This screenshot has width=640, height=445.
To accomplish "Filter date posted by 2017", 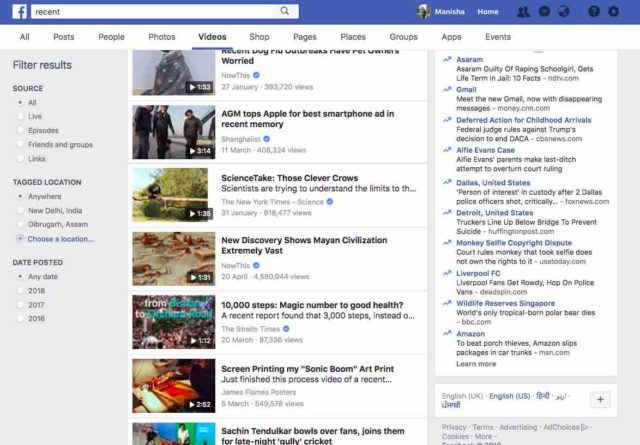I will coord(36,304).
